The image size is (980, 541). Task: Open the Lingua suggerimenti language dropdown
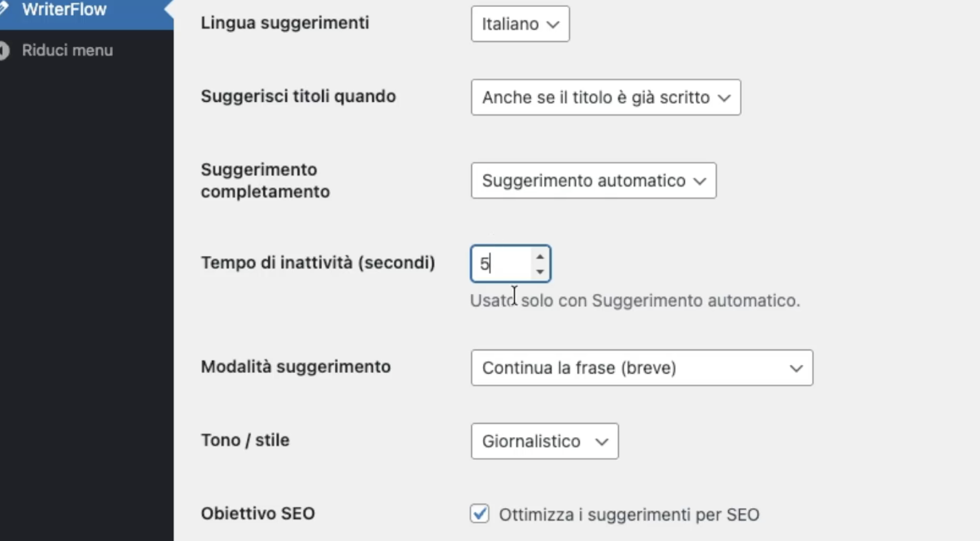[520, 24]
